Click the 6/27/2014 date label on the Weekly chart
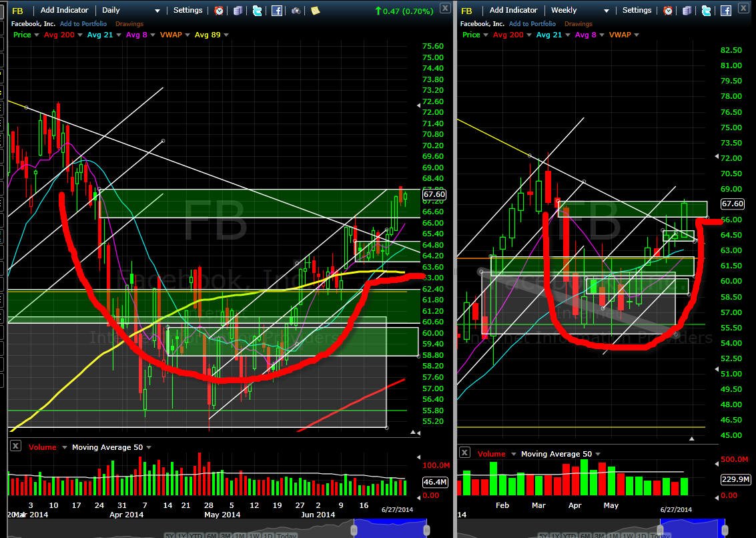 (676, 509)
